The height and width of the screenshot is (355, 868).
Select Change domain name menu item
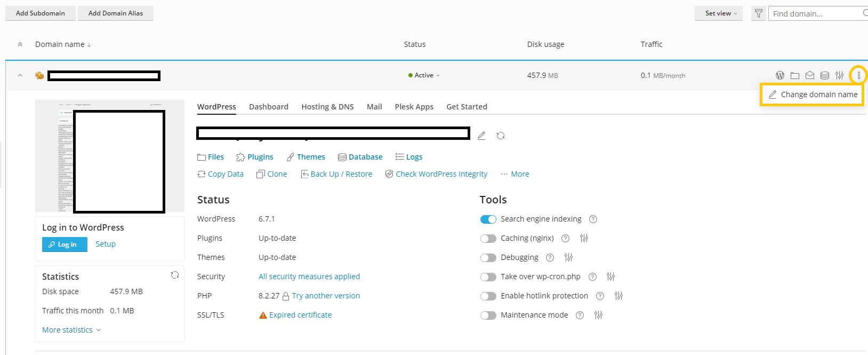pos(812,94)
